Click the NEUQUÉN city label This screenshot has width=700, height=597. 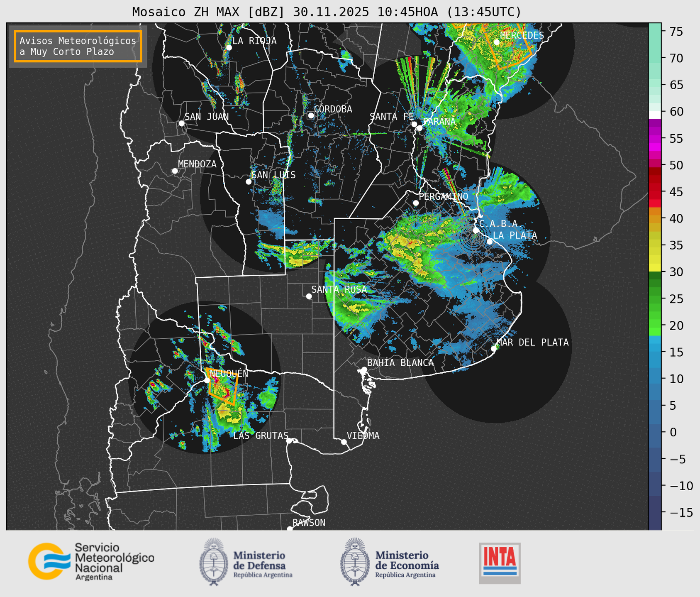[x=229, y=374]
